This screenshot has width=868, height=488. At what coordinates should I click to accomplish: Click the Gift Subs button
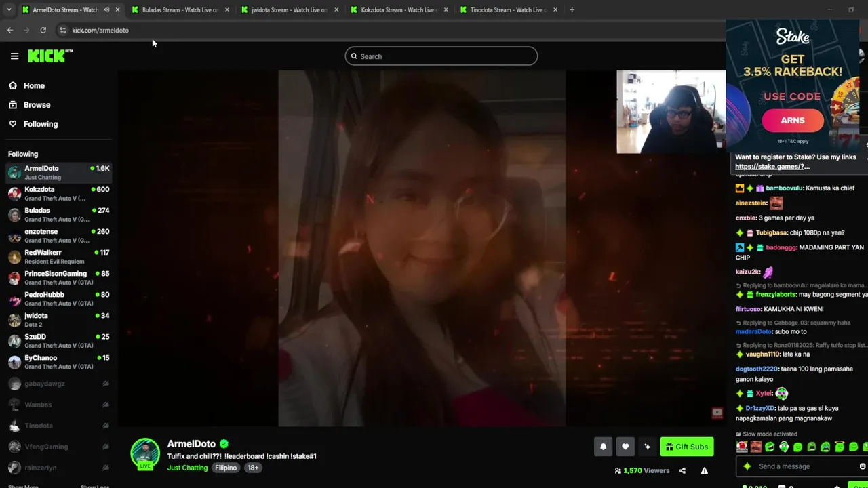point(686,447)
